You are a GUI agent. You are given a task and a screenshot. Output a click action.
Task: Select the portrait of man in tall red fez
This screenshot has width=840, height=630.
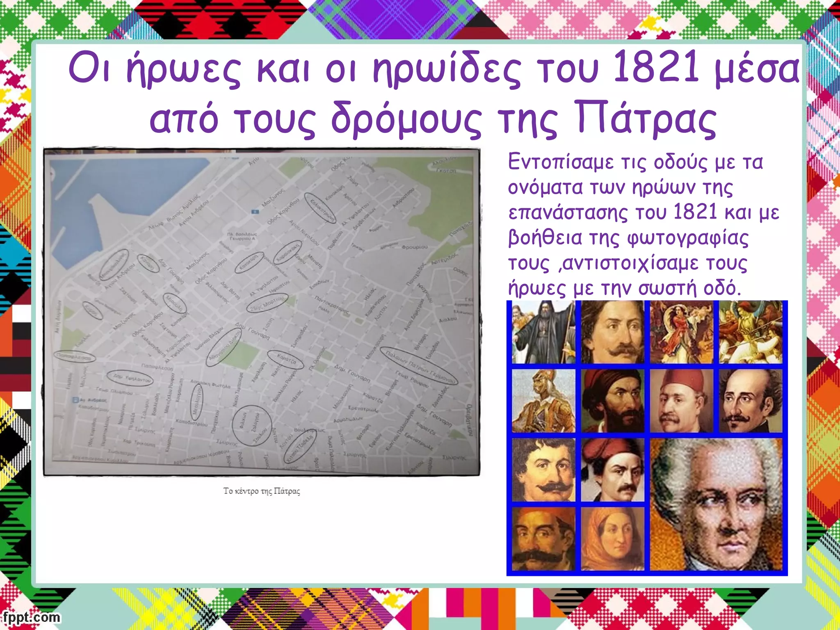pos(682,400)
